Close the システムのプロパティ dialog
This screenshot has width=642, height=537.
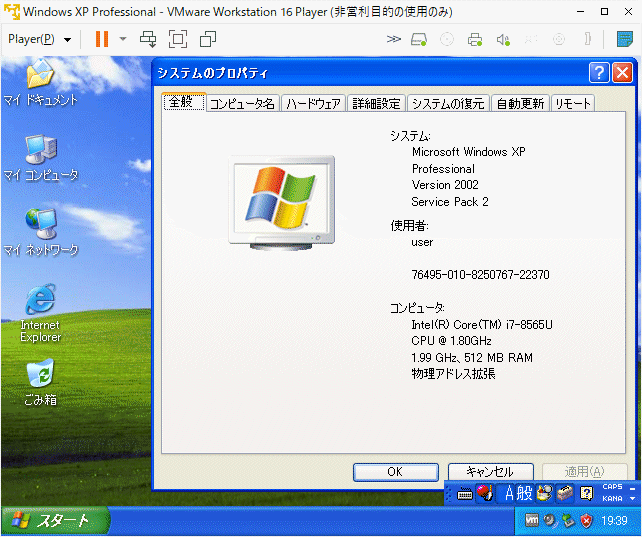622,73
